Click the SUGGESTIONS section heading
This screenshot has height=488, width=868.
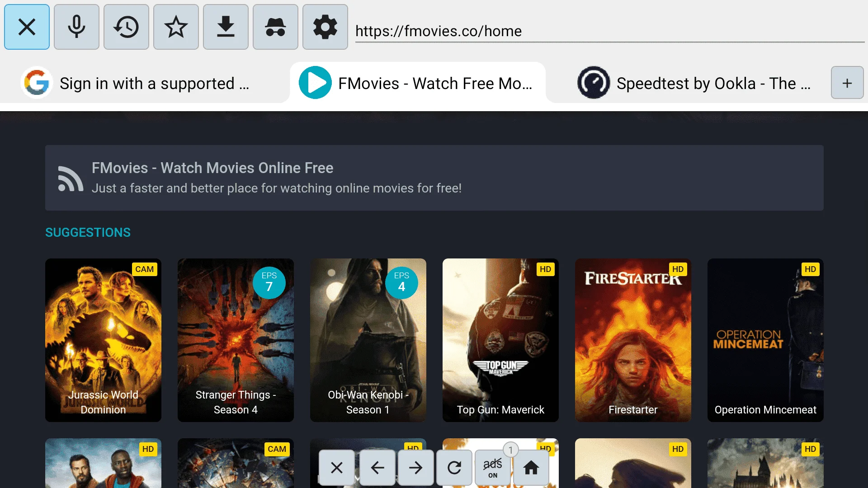(x=88, y=232)
